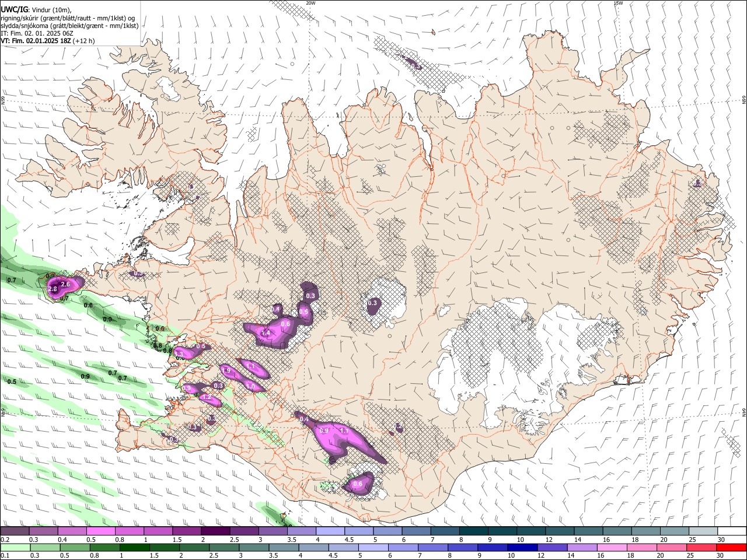Pick the orchid 0.8 swatch in snow legend
Image resolution: width=747 pixels, height=560 pixels.
[x=129, y=531]
